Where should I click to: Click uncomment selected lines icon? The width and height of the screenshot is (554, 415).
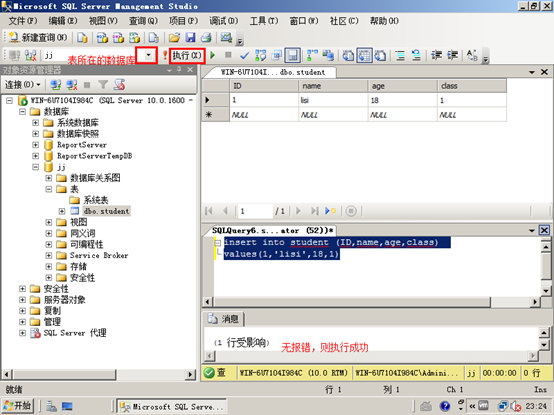pos(416,55)
